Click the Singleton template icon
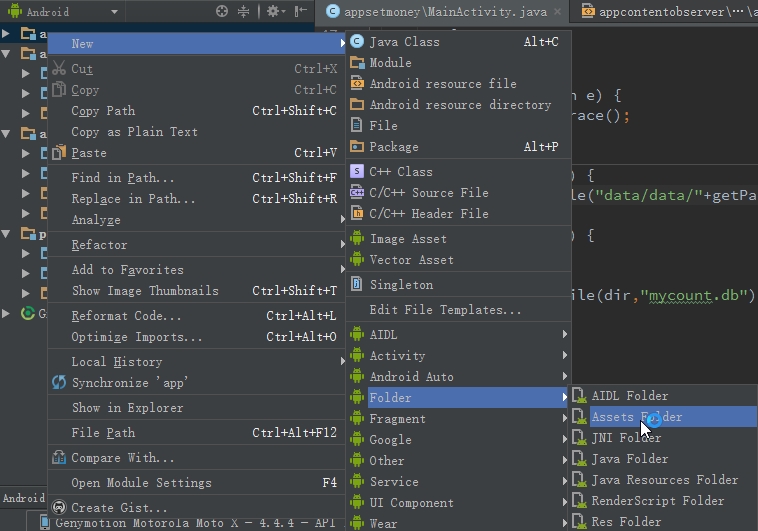The image size is (758, 531). click(357, 284)
